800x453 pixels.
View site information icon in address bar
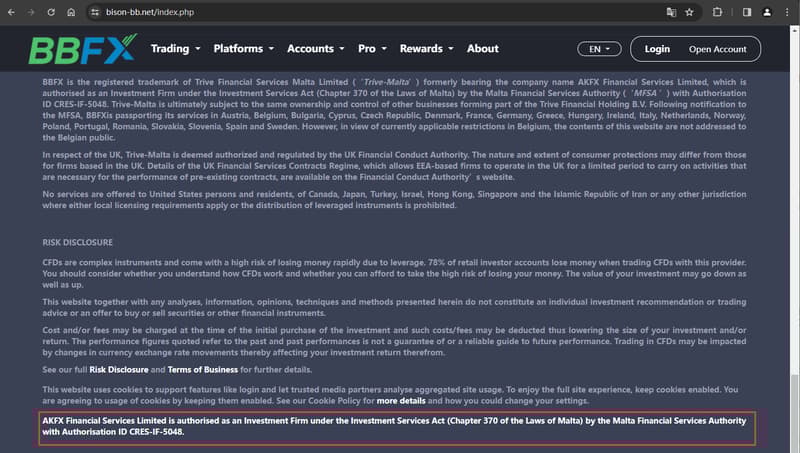tap(95, 12)
